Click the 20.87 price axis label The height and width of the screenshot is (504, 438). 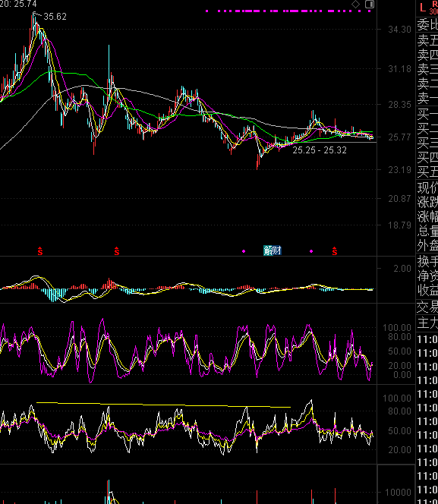click(399, 199)
